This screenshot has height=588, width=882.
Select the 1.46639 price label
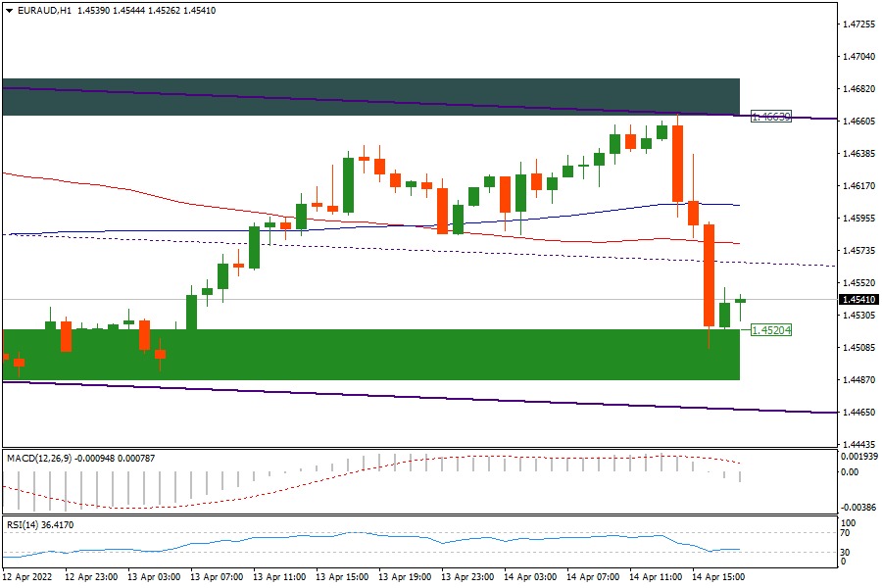[770, 116]
